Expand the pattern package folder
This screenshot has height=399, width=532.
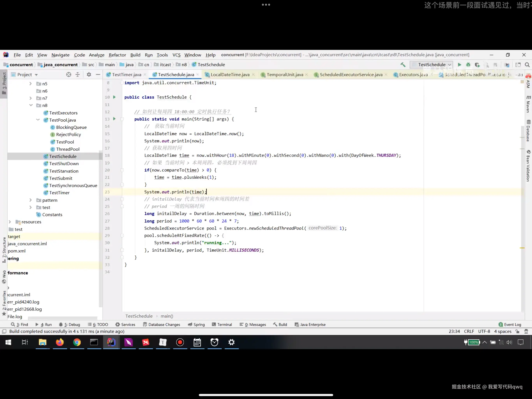(x=31, y=200)
